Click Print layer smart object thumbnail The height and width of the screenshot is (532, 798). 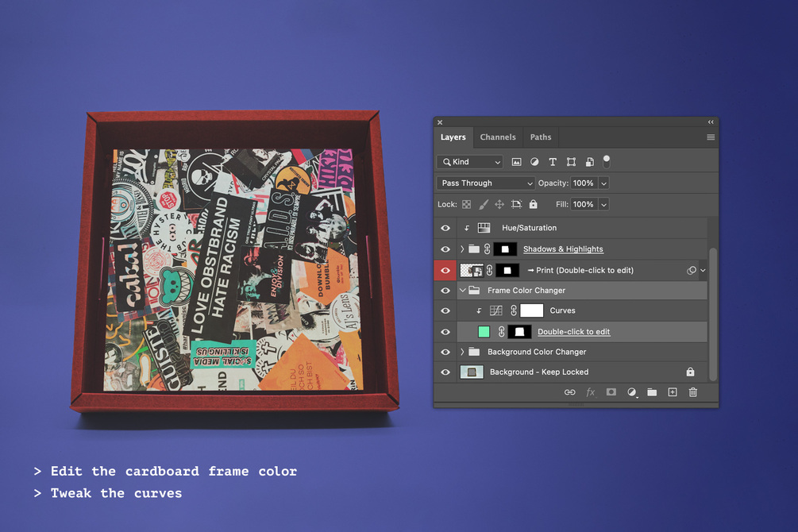(472, 270)
